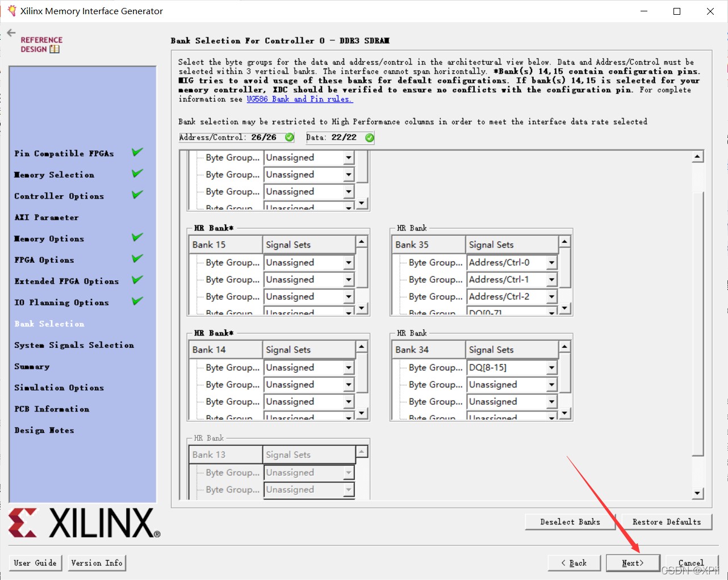
Task: Open the User Guide button
Action: click(x=35, y=563)
